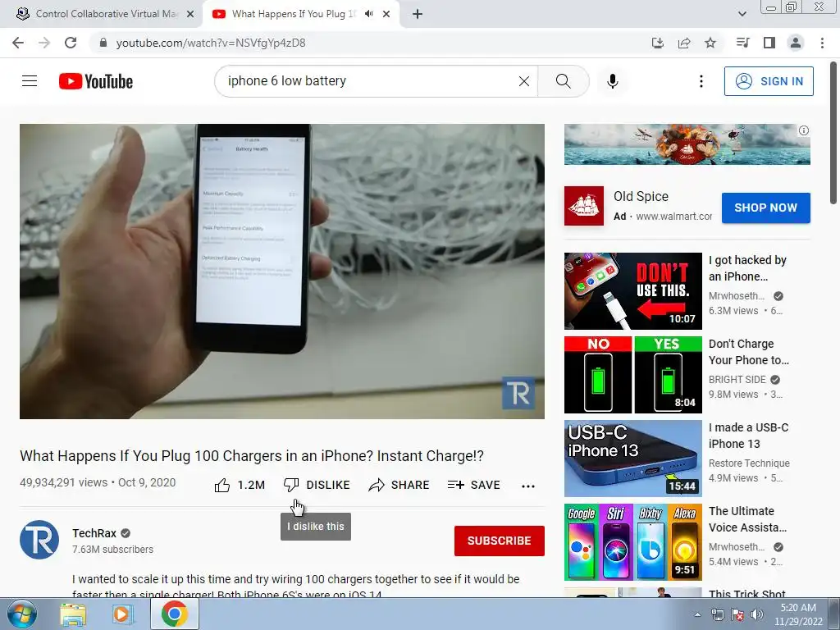The width and height of the screenshot is (840, 630).
Task: Go to YouTube home via logo
Action: tap(96, 81)
